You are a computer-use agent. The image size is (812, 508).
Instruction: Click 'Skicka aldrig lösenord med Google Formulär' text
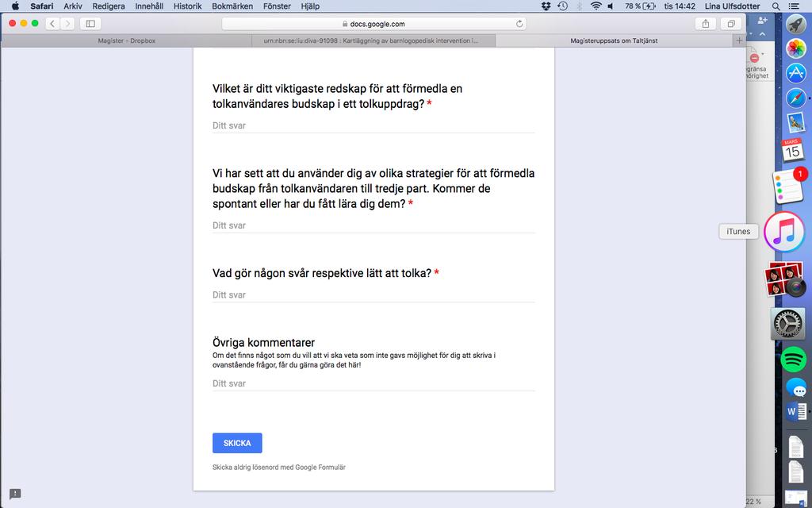coord(278,468)
